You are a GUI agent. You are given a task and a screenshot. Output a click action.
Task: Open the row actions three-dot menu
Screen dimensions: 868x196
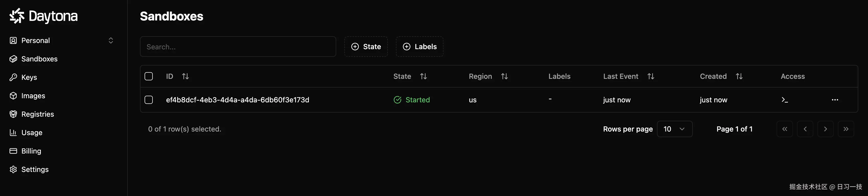835,100
